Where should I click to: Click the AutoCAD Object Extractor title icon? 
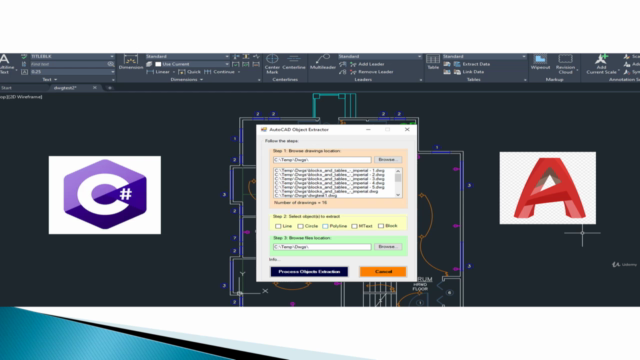point(264,129)
